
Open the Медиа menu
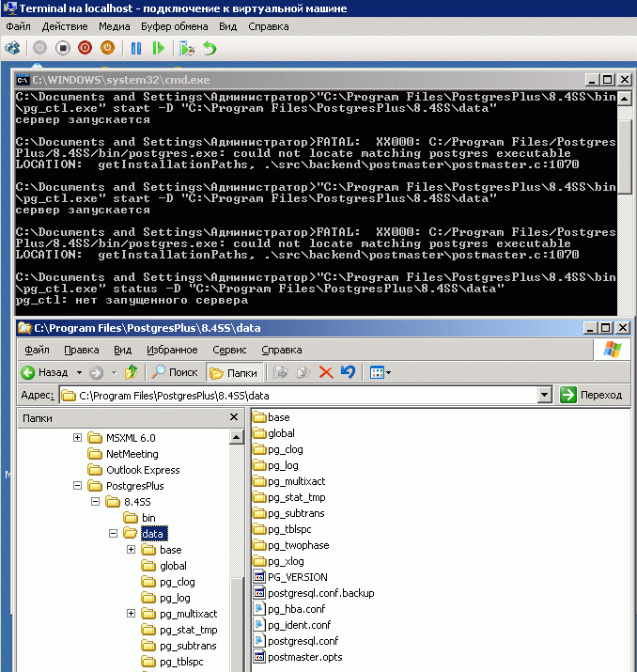click(x=115, y=26)
